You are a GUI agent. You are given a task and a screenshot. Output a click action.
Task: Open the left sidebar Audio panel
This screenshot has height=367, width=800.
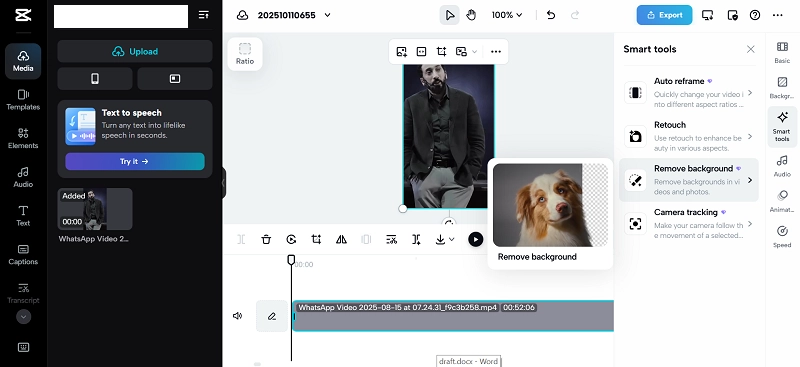click(x=23, y=178)
